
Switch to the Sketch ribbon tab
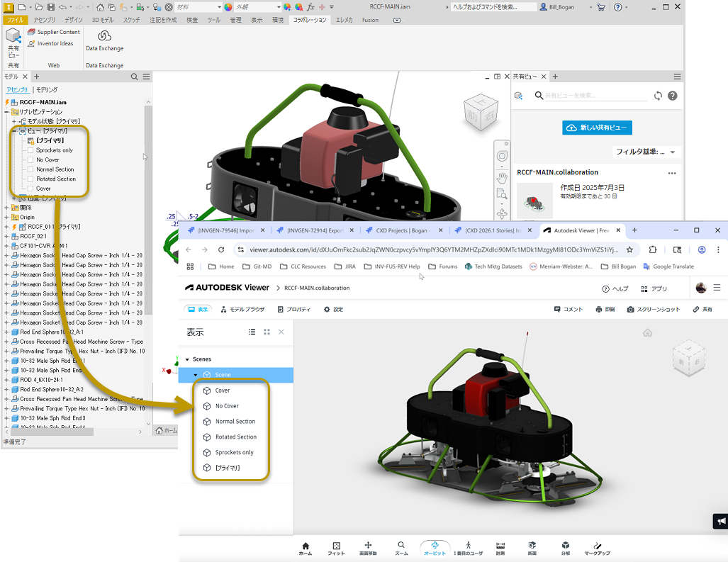tap(131, 20)
